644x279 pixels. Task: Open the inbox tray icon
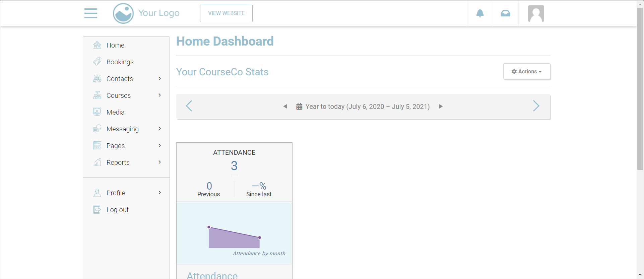click(x=505, y=13)
